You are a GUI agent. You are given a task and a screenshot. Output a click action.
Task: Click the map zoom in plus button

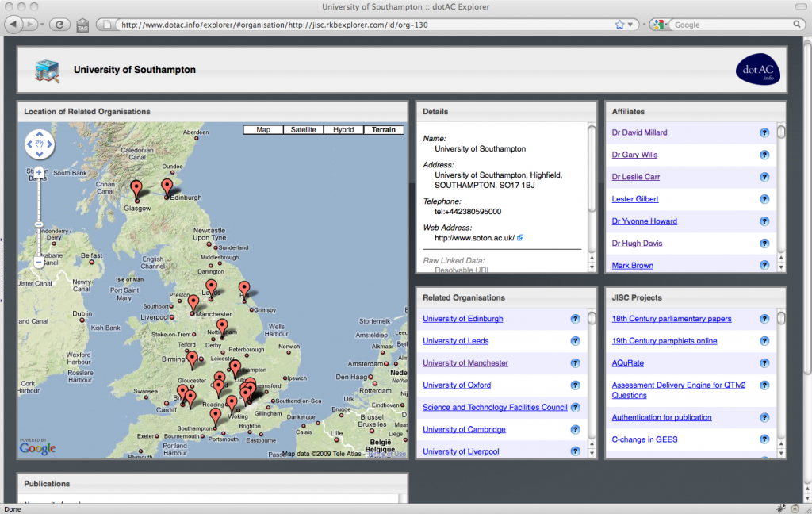[x=39, y=171]
